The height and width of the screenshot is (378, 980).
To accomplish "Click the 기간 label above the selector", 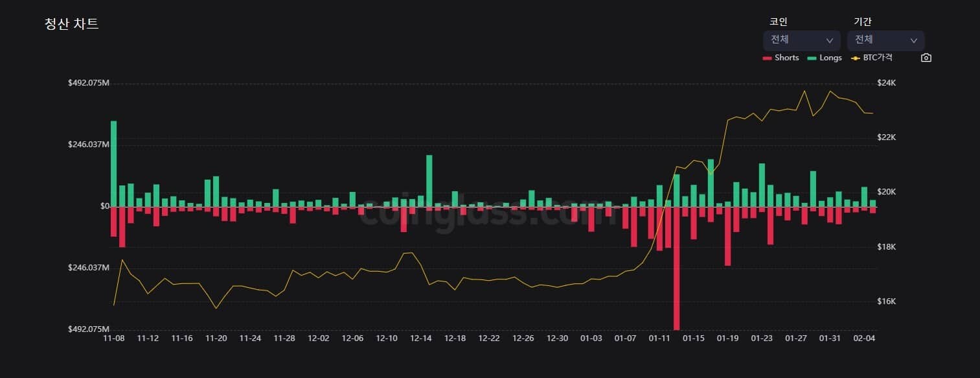I will [x=863, y=21].
